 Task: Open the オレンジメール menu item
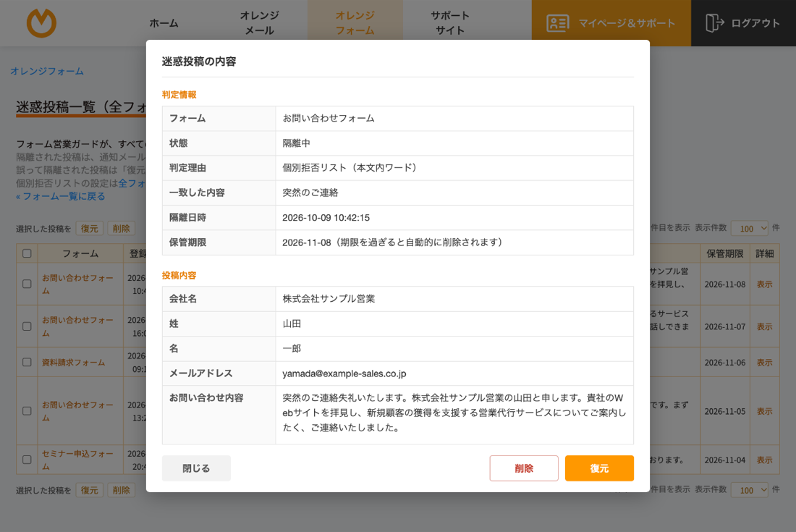coord(259,23)
